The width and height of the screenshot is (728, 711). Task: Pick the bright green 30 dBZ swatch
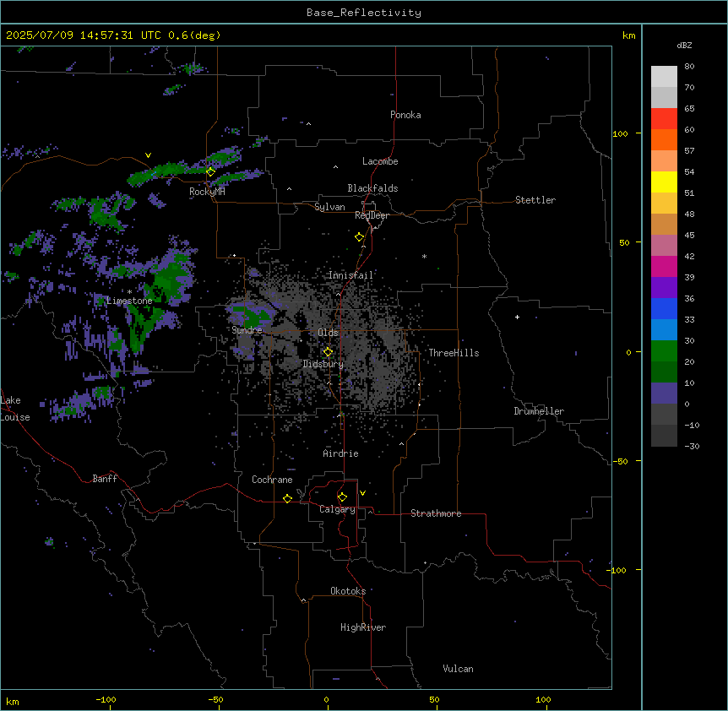point(664,351)
